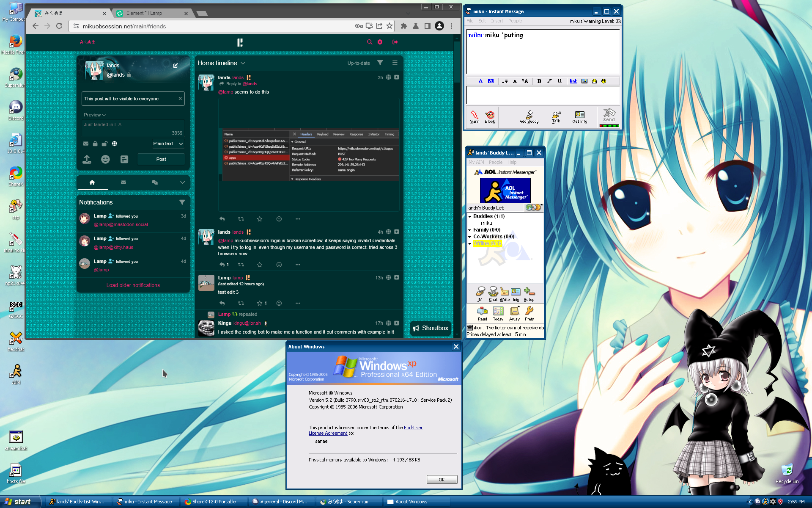Click the Warn button in the IM window

pyautogui.click(x=475, y=116)
